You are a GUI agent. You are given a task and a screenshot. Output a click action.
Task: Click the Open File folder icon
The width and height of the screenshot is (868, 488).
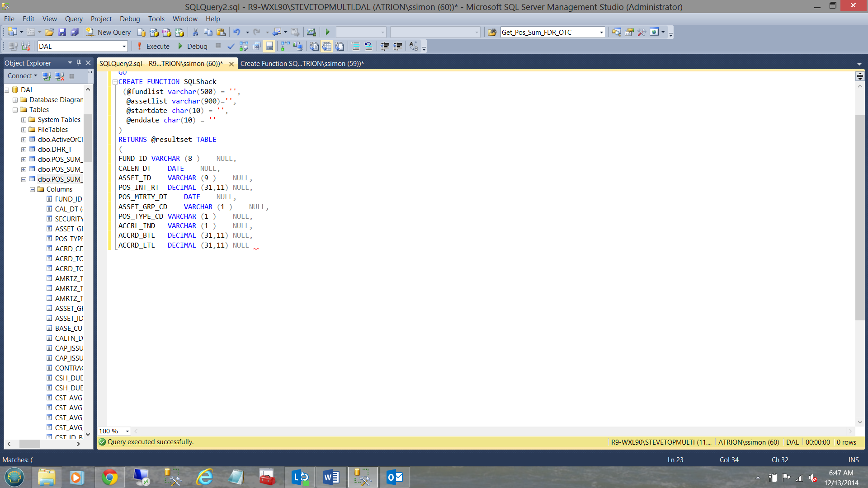(x=49, y=33)
